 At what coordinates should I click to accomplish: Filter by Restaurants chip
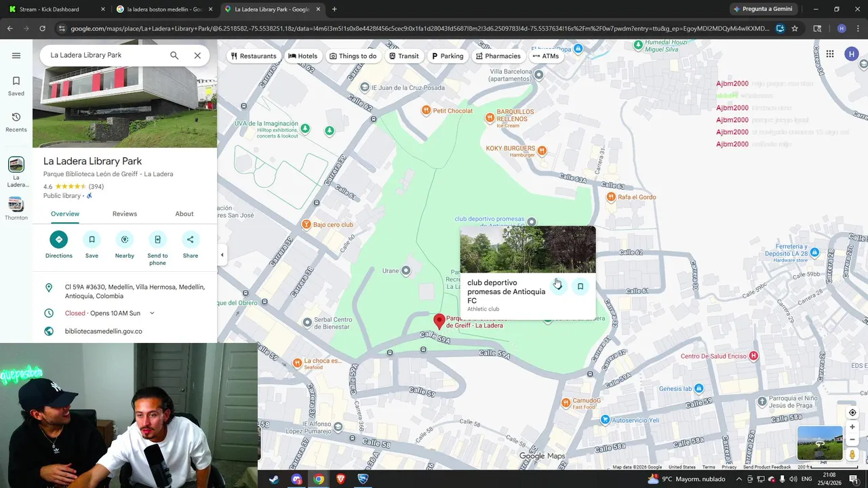(x=254, y=56)
